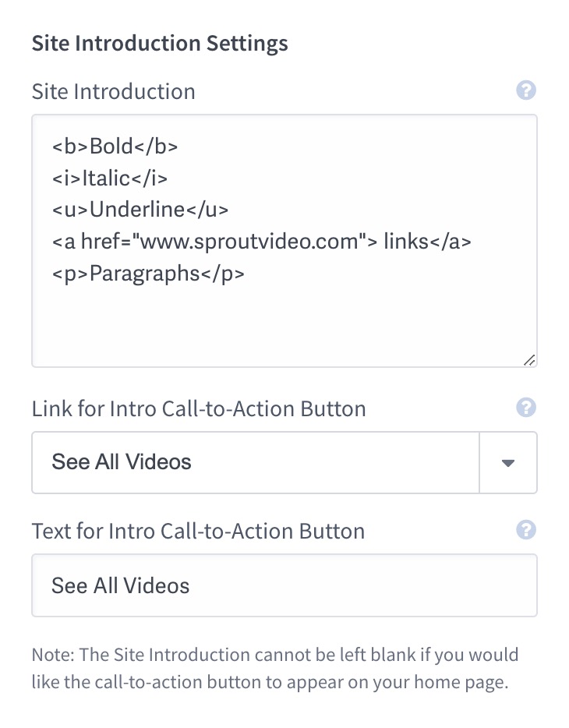Click the Site Introduction field label
Viewport: 569px width, 728px height.
pyautogui.click(x=113, y=91)
